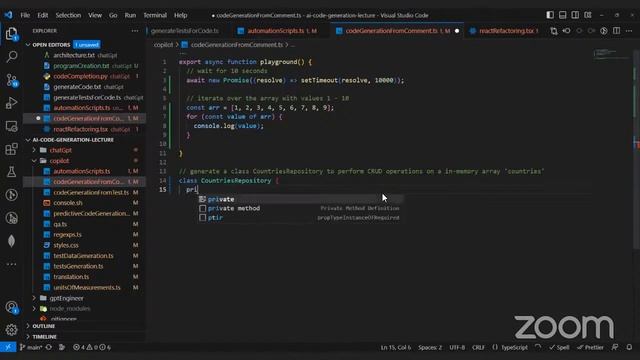Open styles.css in explorer

click(x=65, y=245)
